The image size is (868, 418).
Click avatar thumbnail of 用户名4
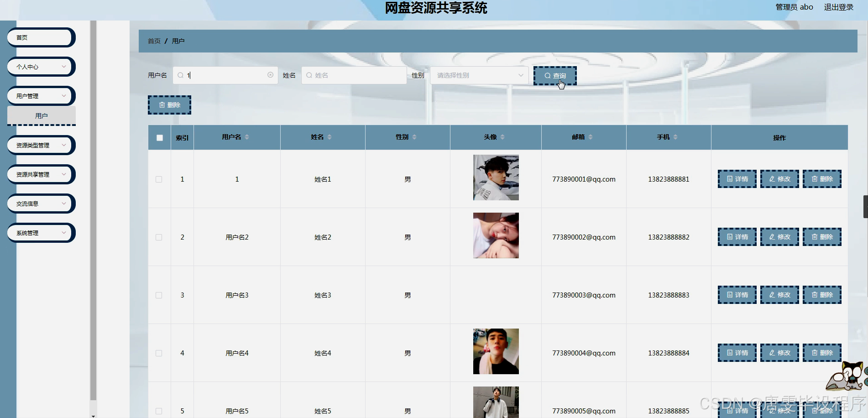coord(496,351)
